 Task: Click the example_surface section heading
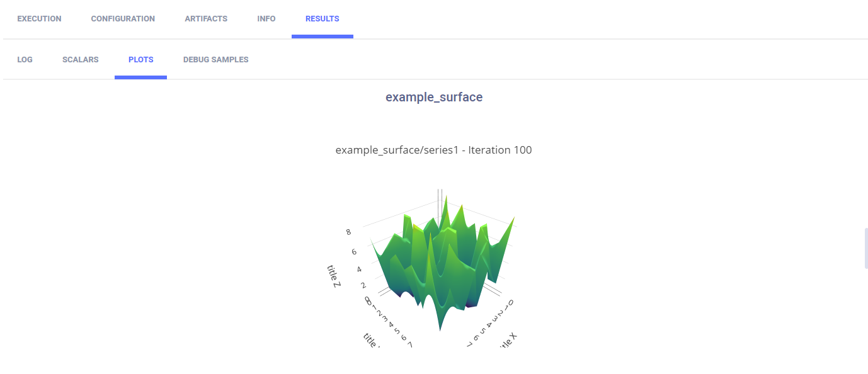click(434, 98)
